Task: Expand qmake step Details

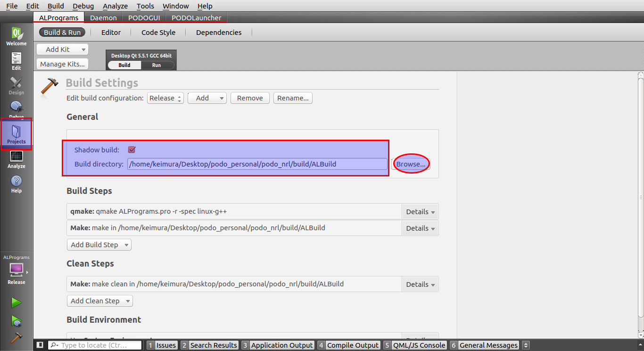Action: 420,212
